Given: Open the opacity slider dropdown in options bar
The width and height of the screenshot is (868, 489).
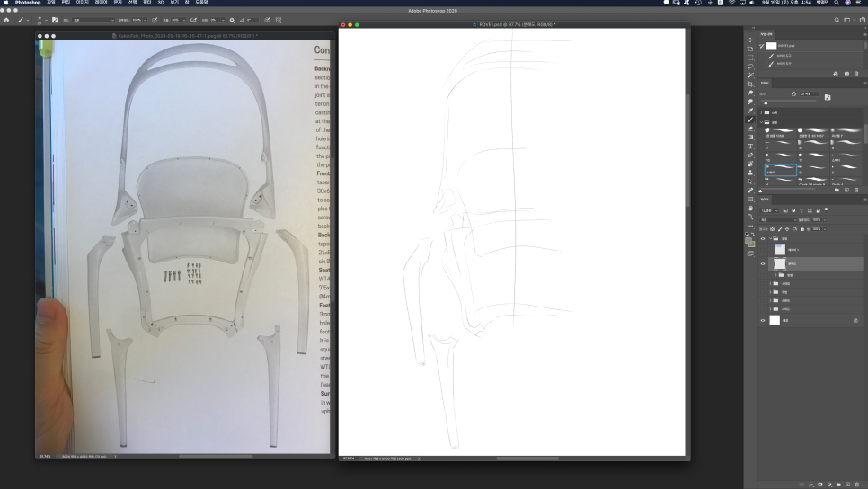Looking at the screenshot, I should point(146,20).
